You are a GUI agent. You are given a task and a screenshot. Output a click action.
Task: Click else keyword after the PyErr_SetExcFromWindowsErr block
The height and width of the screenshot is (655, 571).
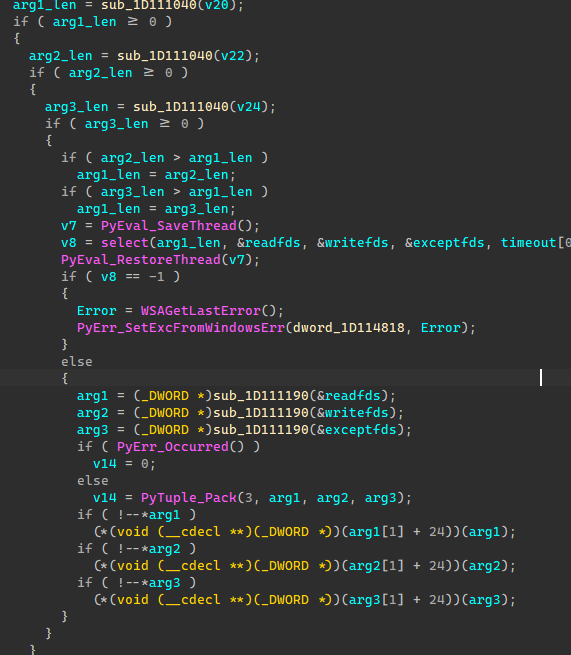coord(77,362)
